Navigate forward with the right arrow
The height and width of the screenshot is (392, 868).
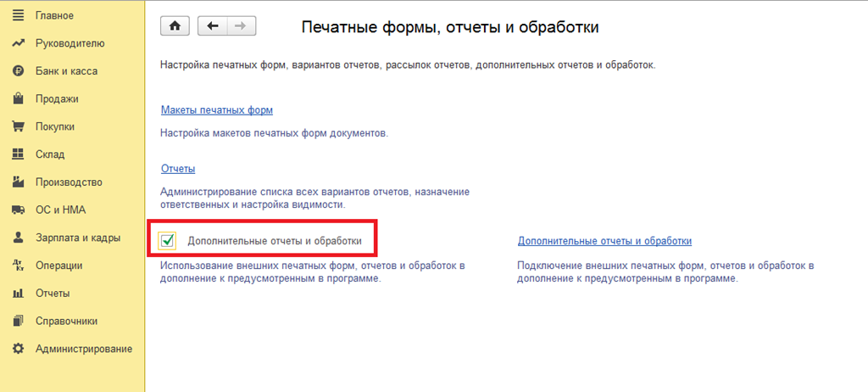click(242, 26)
